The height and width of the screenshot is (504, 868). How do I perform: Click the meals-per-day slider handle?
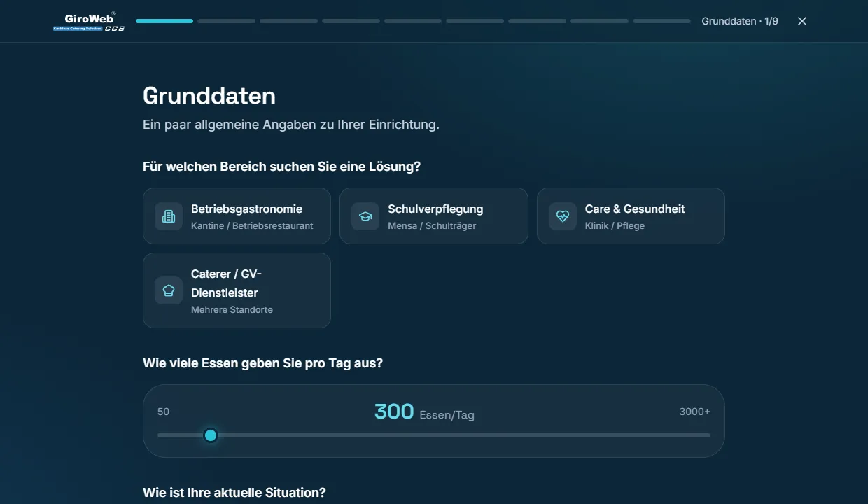(x=211, y=435)
